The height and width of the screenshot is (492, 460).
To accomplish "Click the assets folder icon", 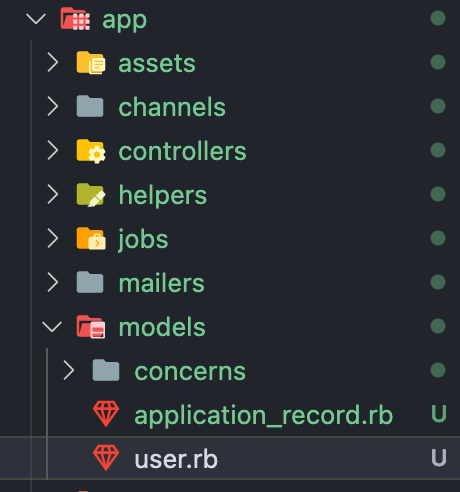I will point(91,63).
